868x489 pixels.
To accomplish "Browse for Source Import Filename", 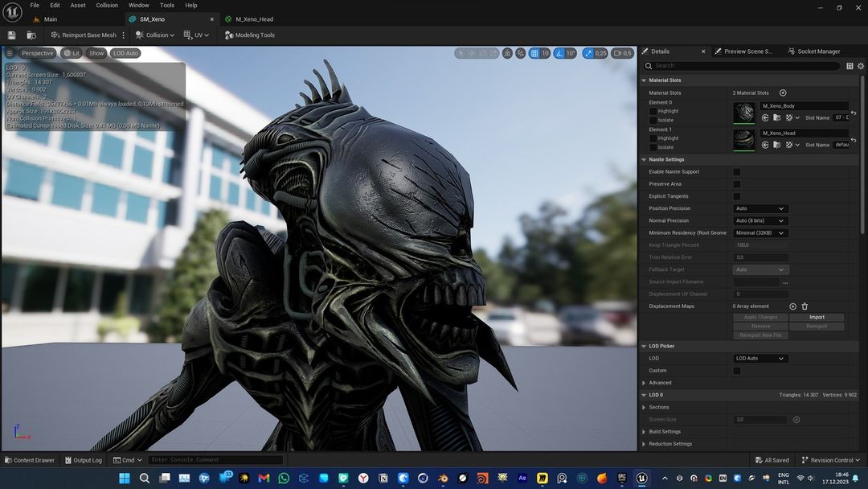I will tap(785, 282).
